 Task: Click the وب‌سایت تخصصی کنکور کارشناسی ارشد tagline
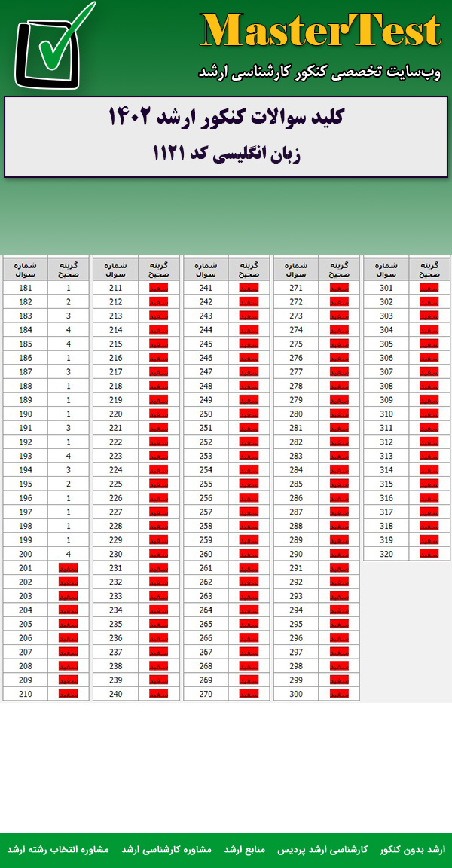[x=320, y=73]
